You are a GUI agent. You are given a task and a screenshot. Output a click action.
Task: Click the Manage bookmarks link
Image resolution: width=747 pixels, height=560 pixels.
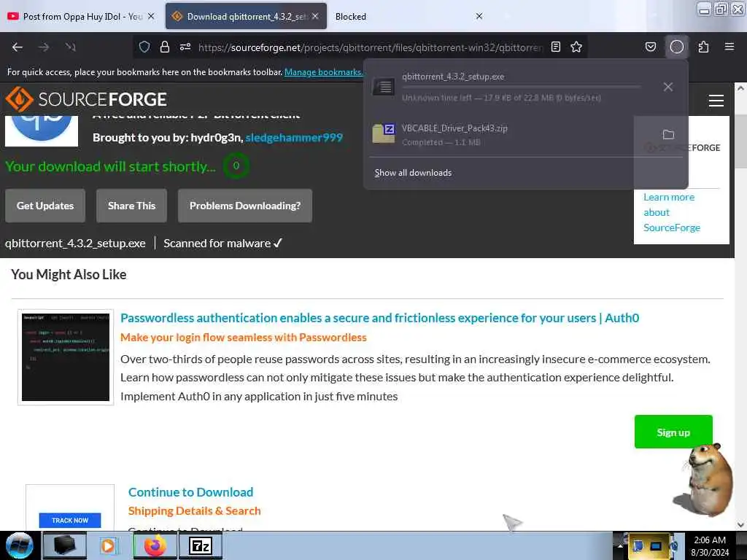[323, 72]
